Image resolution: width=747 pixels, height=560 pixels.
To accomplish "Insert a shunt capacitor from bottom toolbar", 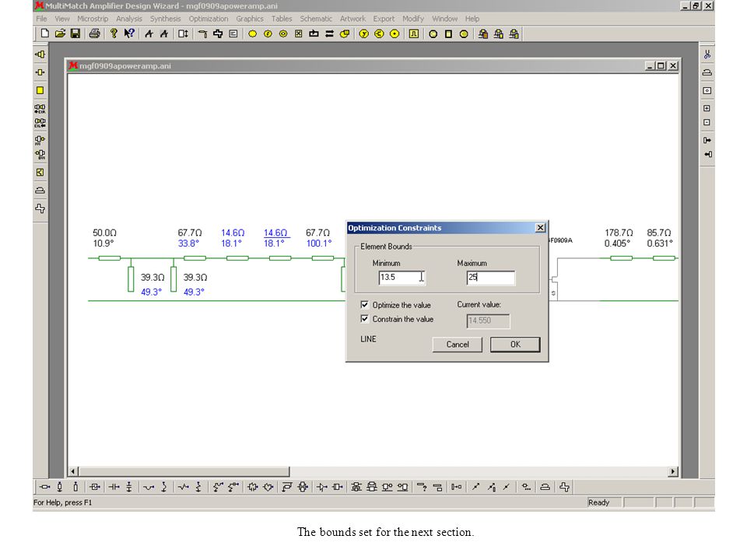I will point(129,487).
